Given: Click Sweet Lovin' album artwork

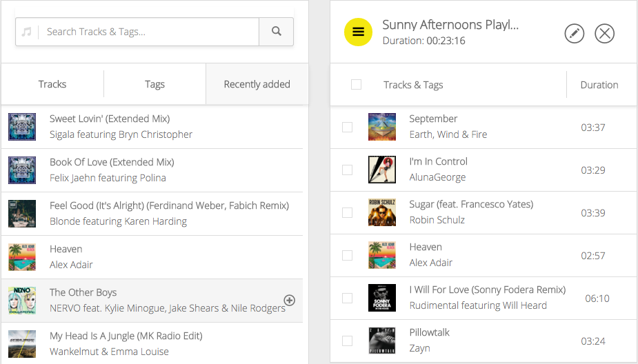Looking at the screenshot, I should [x=22, y=127].
